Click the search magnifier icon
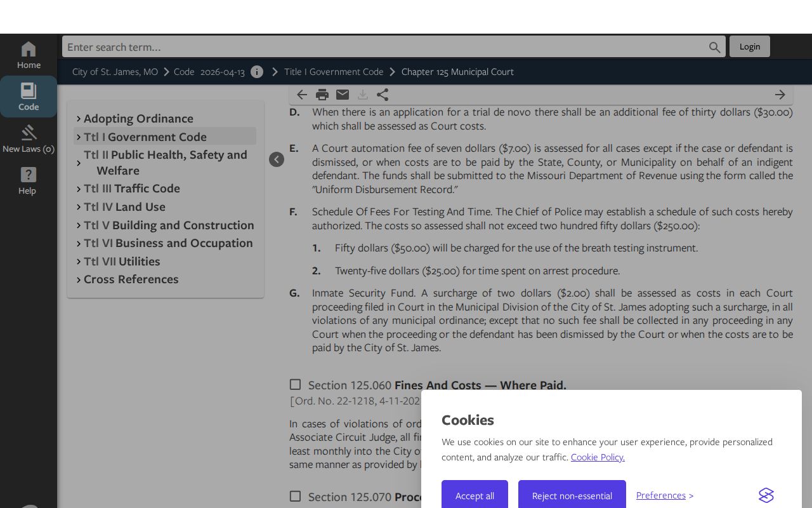Image resolution: width=812 pixels, height=508 pixels. click(x=715, y=47)
